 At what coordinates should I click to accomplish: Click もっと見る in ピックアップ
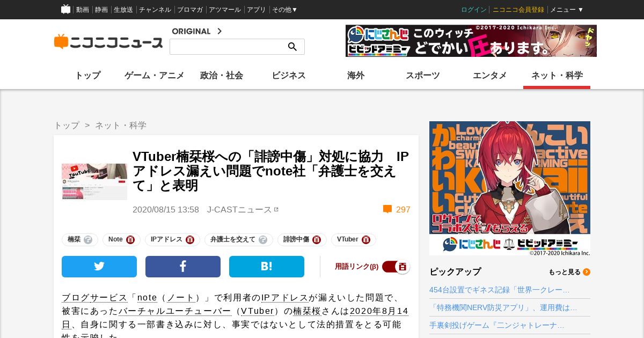pyautogui.click(x=565, y=272)
